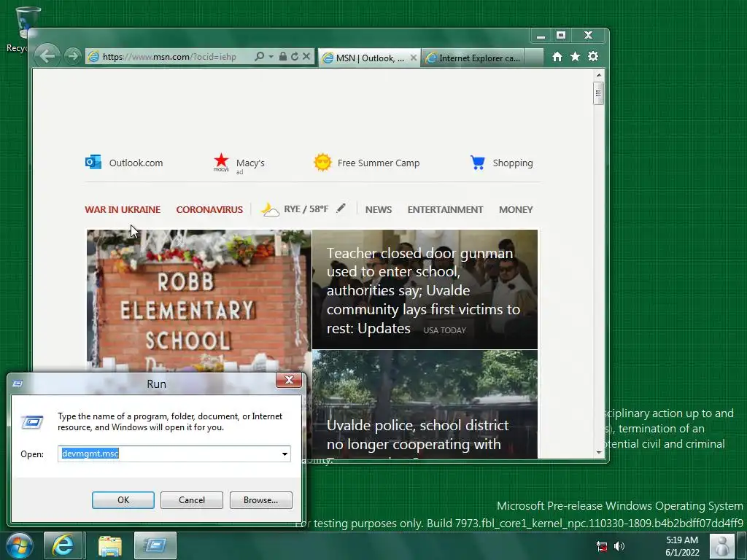This screenshot has width=747, height=560.
Task: Click the network tray icon
Action: click(602, 546)
